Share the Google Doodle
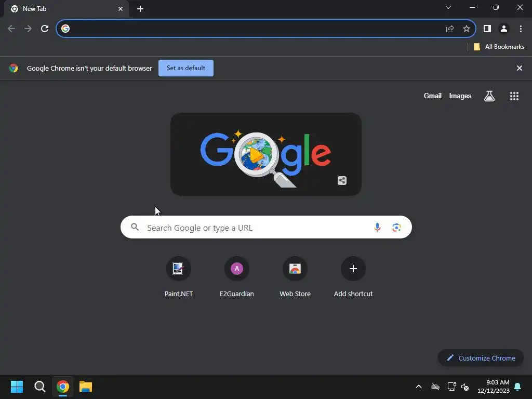This screenshot has height=399, width=532. click(x=342, y=180)
